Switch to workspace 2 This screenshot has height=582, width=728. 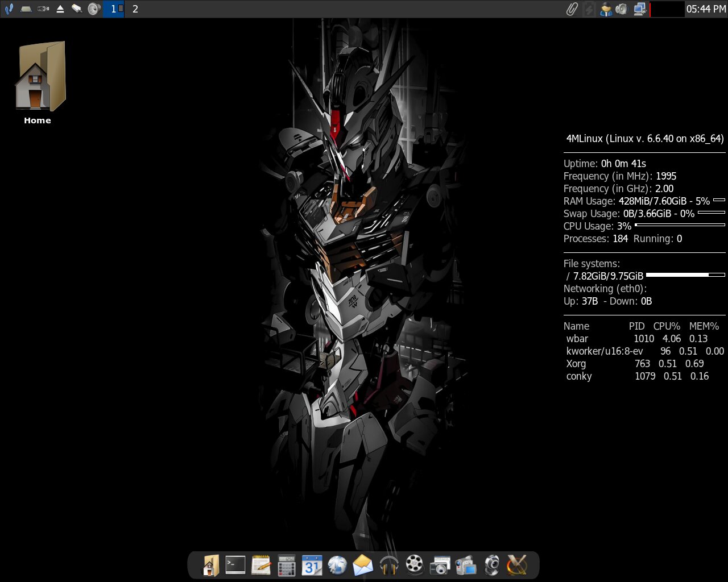135,9
